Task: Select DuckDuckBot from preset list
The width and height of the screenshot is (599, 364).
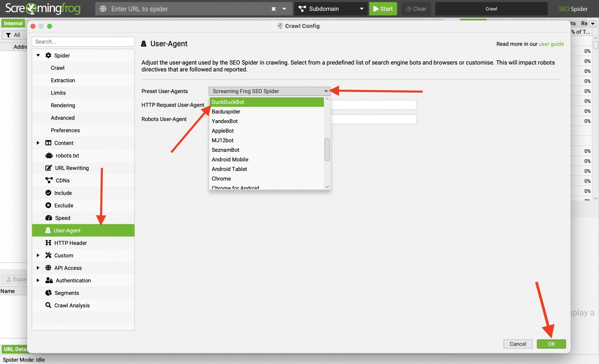Action: coord(267,102)
